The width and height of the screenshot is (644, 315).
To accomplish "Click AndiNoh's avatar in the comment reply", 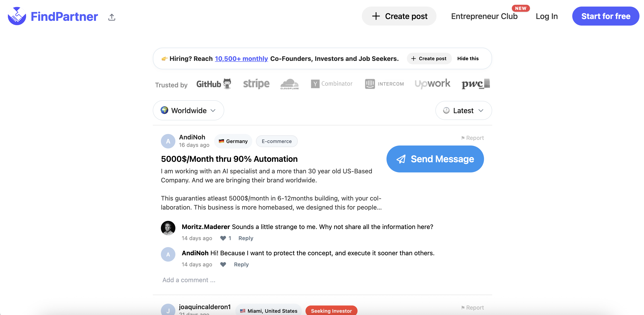I will [168, 254].
